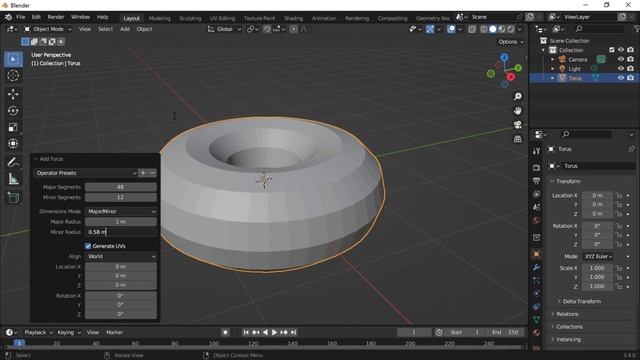Select the Scale tool
Screen dimensions: 640x360
[x=13, y=127]
